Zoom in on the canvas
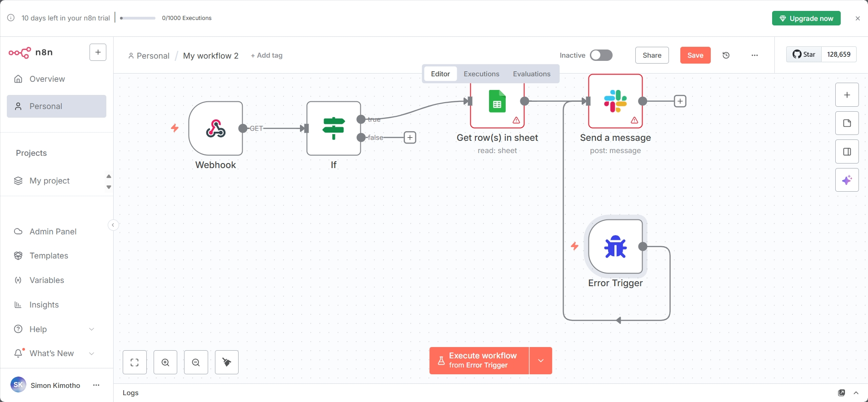The width and height of the screenshot is (868, 402). click(x=165, y=362)
